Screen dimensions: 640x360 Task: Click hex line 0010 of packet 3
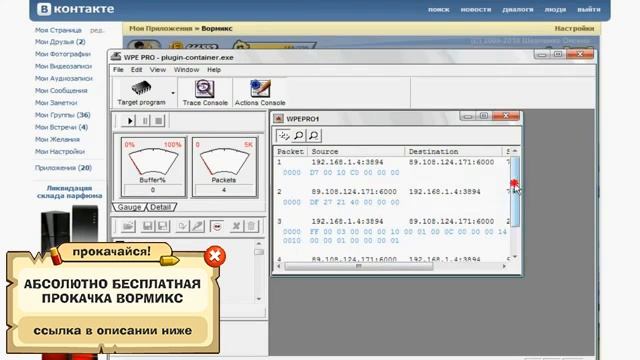point(341,241)
